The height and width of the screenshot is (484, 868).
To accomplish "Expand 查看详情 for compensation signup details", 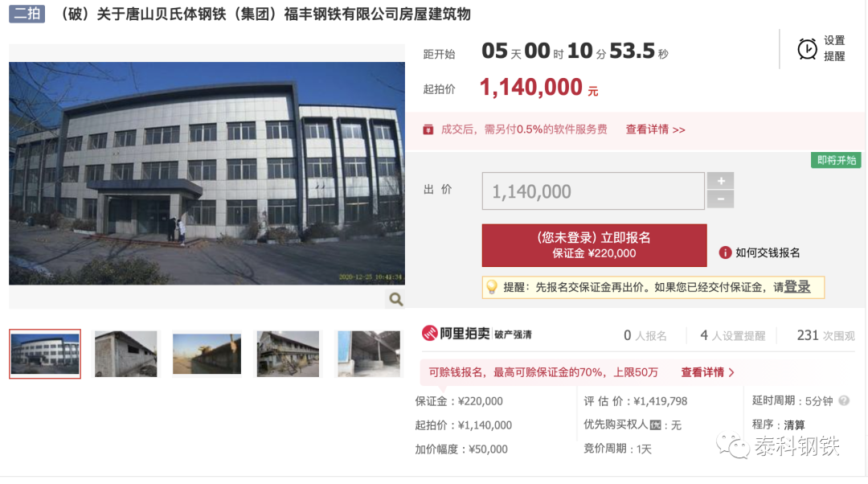I will (707, 372).
